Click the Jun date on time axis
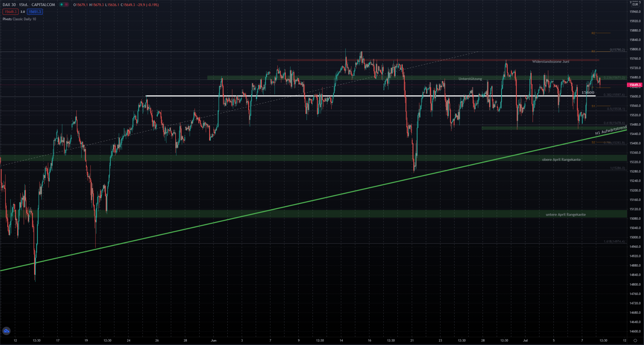Image resolution: width=644 pixels, height=345 pixels. point(214,340)
